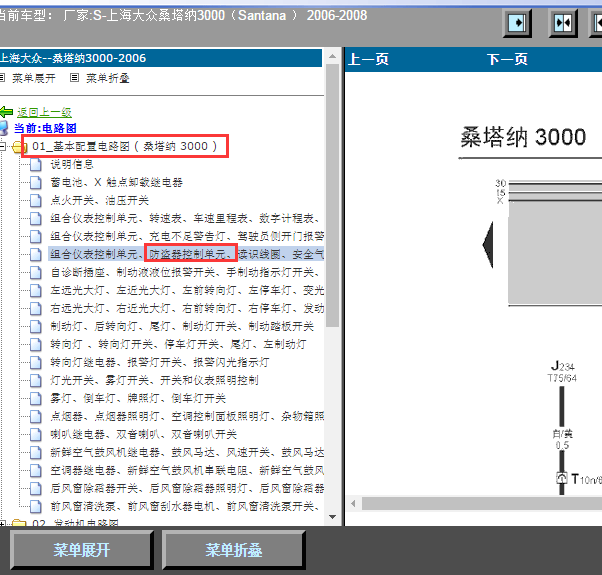Click the right-arrow panel layout icon
The image size is (602, 575).
[x=517, y=23]
